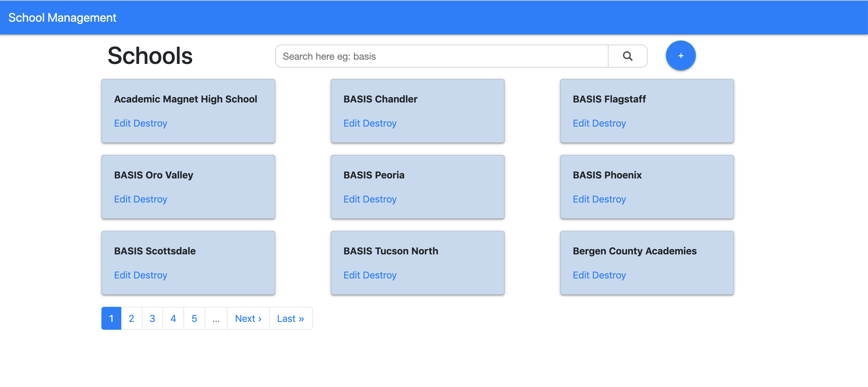Viewport: 868px width, 387px height.
Task: Jump to pagination page 4
Action: pos(173,318)
